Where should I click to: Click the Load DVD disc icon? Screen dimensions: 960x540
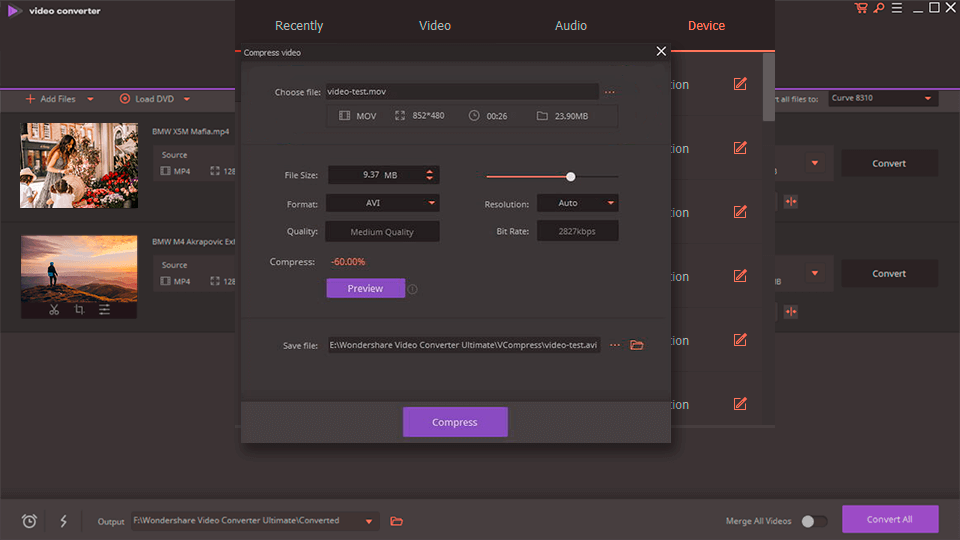[125, 99]
